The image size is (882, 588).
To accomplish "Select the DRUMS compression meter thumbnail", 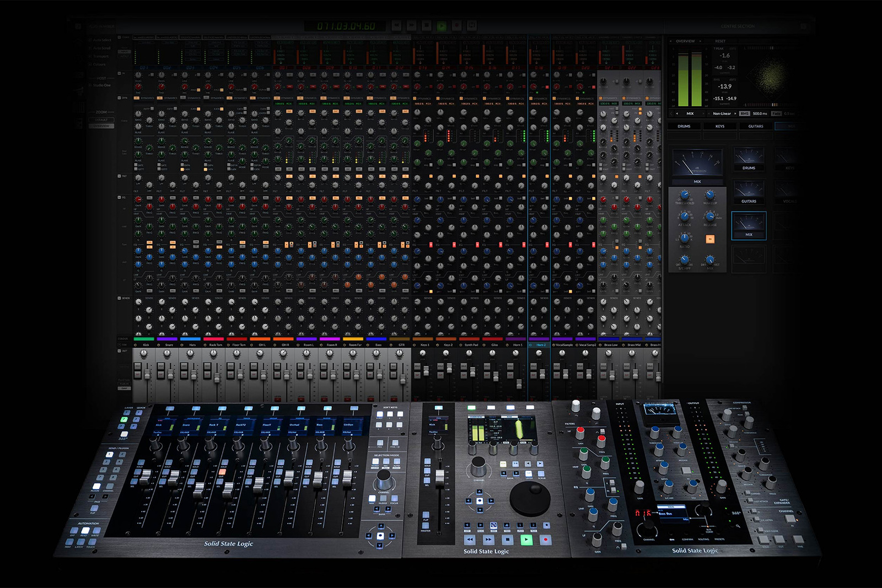I will coord(749,160).
